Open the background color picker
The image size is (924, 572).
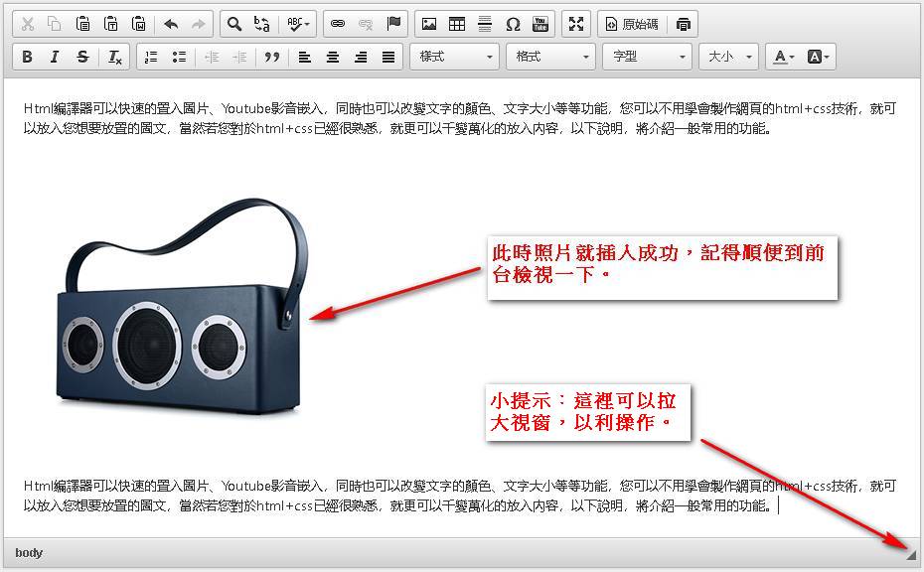pyautogui.click(x=818, y=57)
